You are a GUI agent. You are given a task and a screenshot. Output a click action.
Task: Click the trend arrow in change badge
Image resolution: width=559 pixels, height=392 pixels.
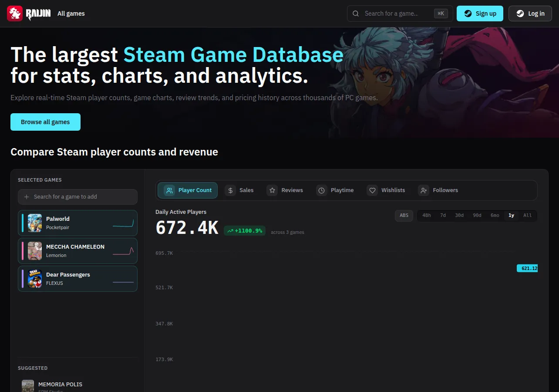(x=230, y=231)
